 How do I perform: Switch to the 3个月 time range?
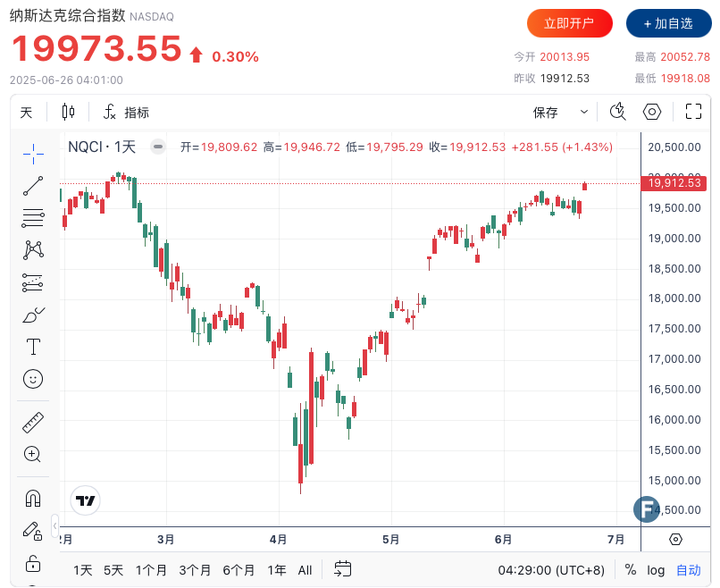coord(195,569)
